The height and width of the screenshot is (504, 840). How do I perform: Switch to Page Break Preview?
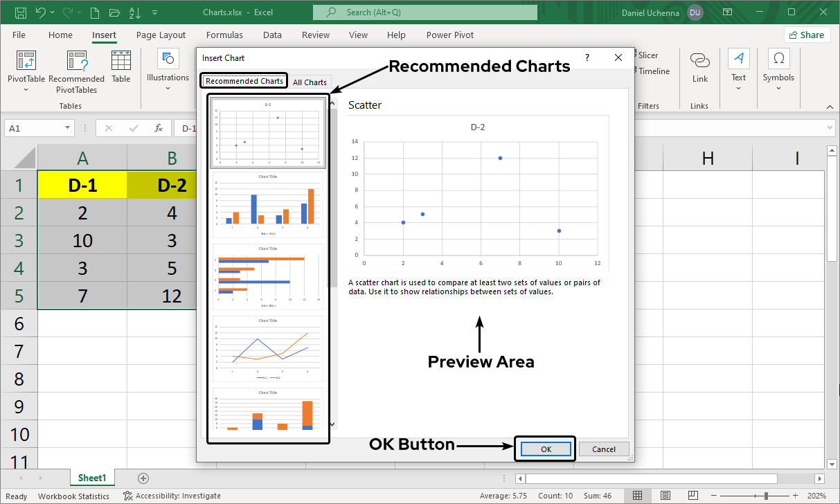coord(692,495)
